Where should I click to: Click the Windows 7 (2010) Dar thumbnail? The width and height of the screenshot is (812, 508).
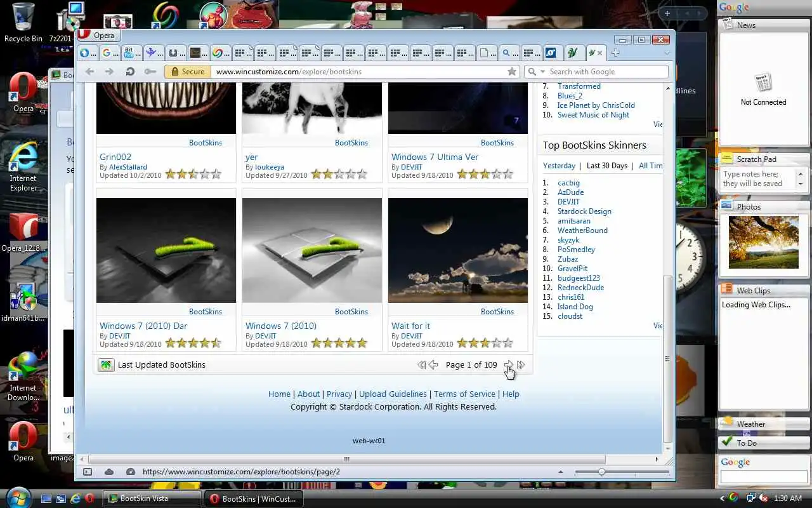pyautogui.click(x=166, y=250)
